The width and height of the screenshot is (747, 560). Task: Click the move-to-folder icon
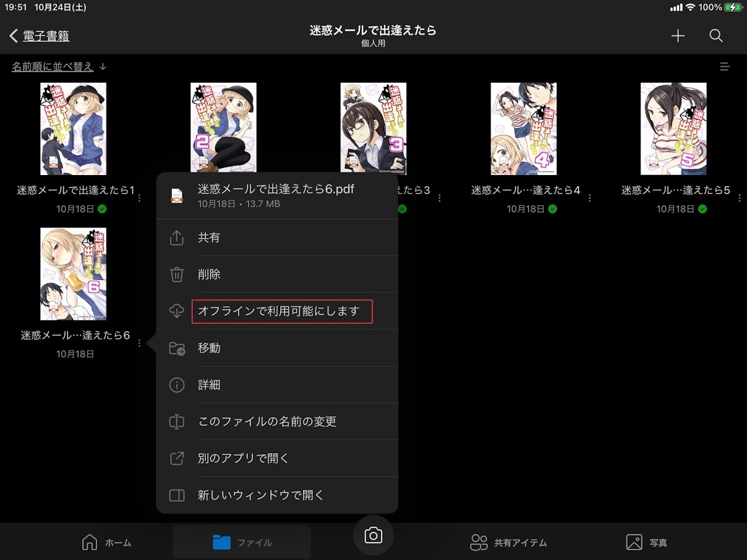pos(177,349)
